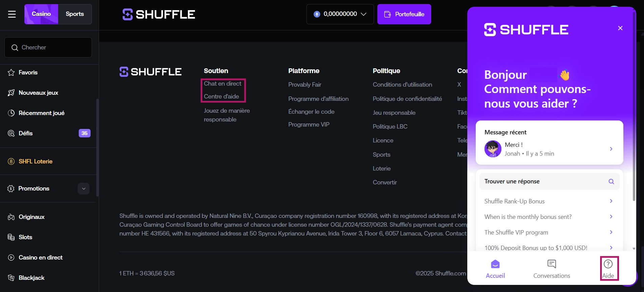This screenshot has height=292, width=644.
Task: Open Loterie footer link
Action: point(381,169)
